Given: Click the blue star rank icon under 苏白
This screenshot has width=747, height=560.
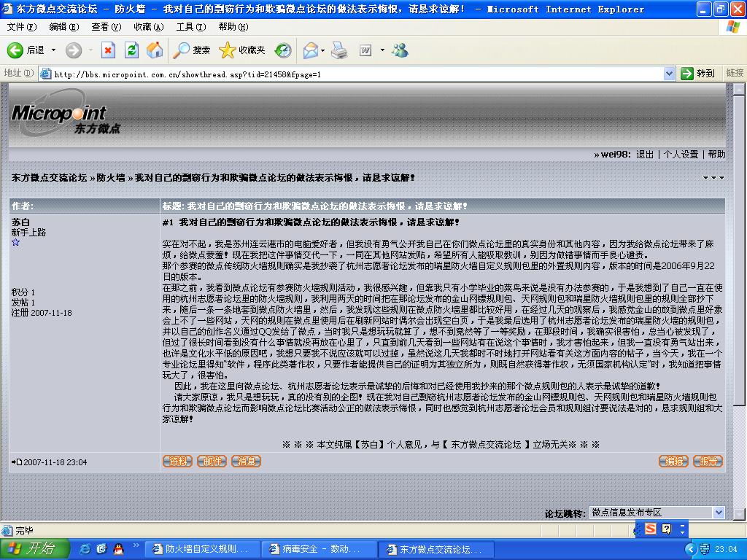Looking at the screenshot, I should pyautogui.click(x=16, y=242).
